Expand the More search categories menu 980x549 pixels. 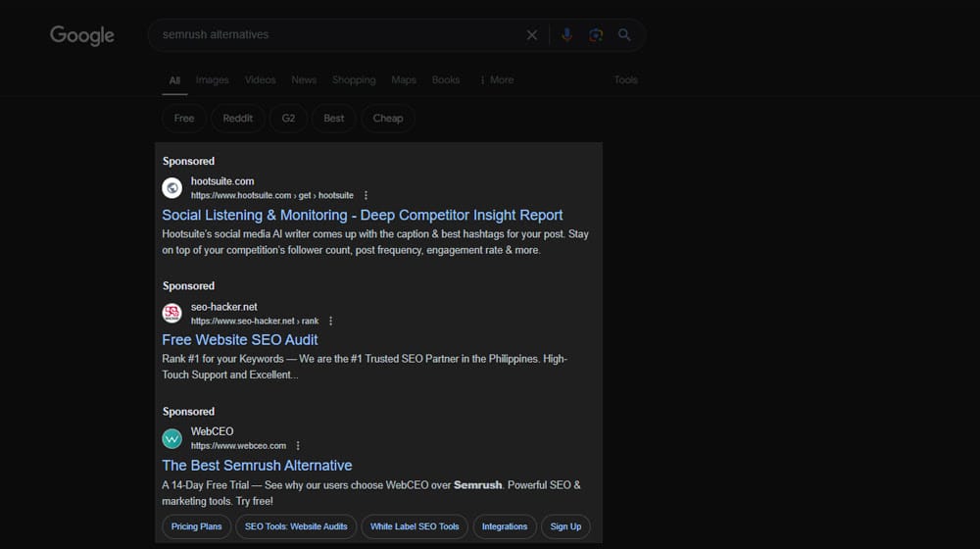click(496, 80)
